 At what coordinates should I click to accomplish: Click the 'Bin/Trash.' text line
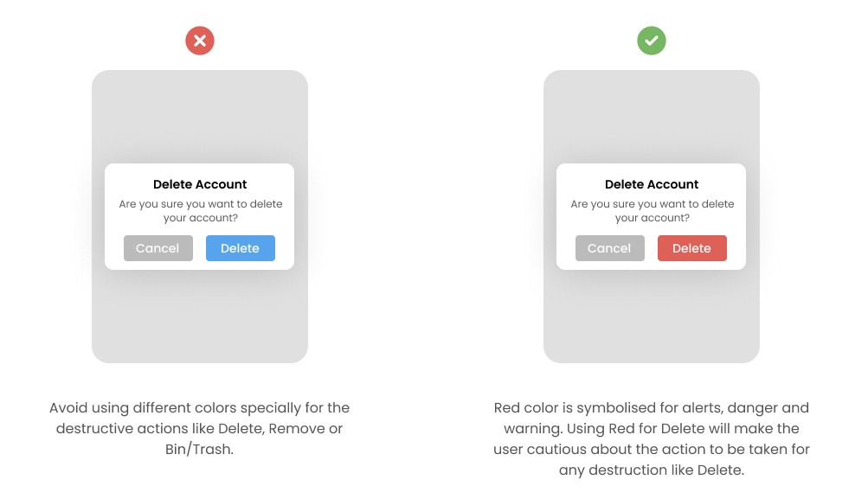click(199, 449)
